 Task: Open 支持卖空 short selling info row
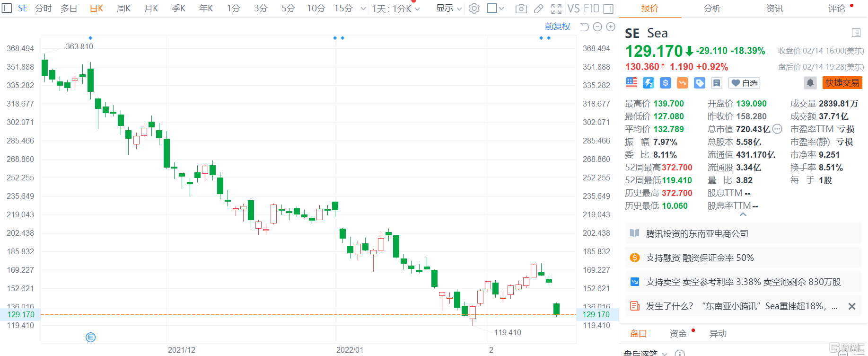[x=743, y=282]
